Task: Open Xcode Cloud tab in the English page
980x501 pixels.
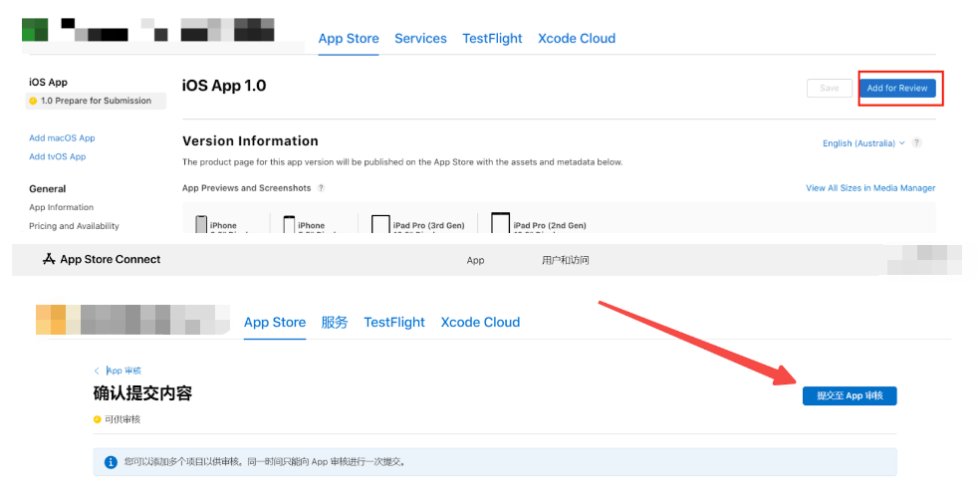Action: pyautogui.click(x=577, y=39)
